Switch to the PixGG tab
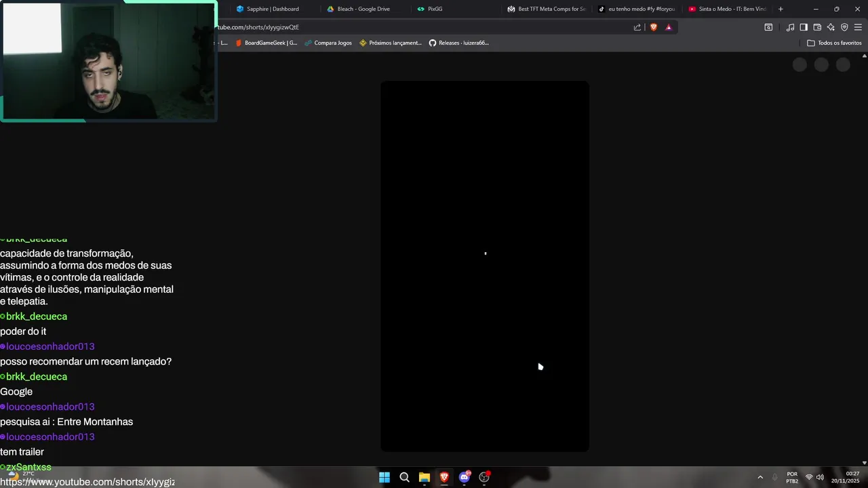 (454, 9)
